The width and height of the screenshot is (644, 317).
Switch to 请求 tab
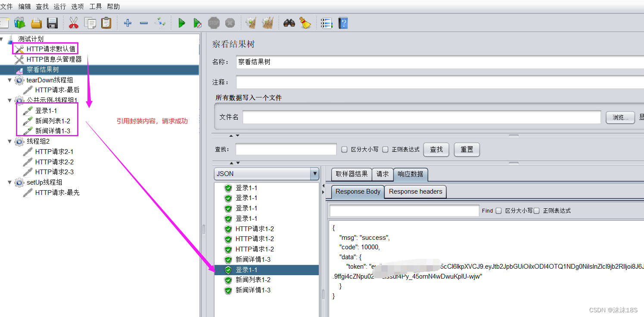click(x=383, y=174)
